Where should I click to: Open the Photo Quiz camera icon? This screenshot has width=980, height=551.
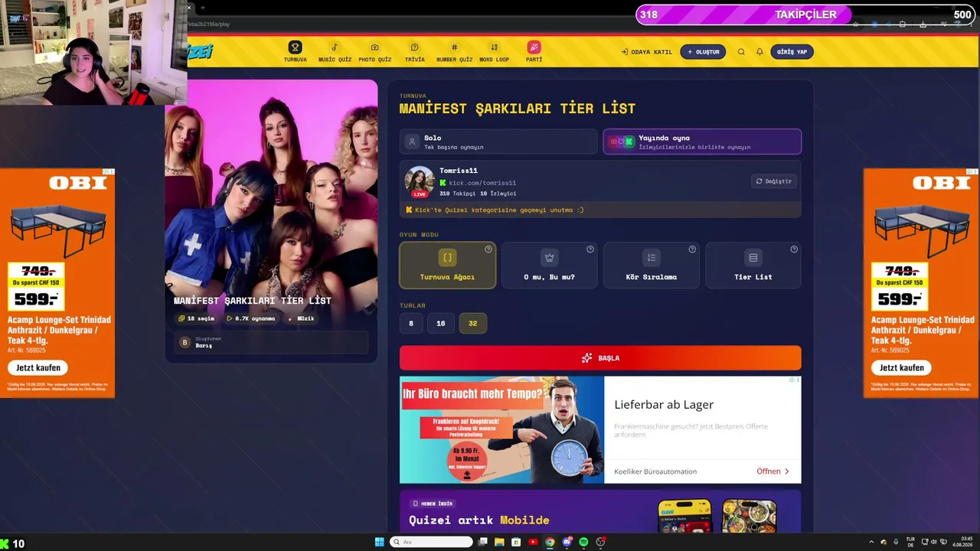click(374, 47)
